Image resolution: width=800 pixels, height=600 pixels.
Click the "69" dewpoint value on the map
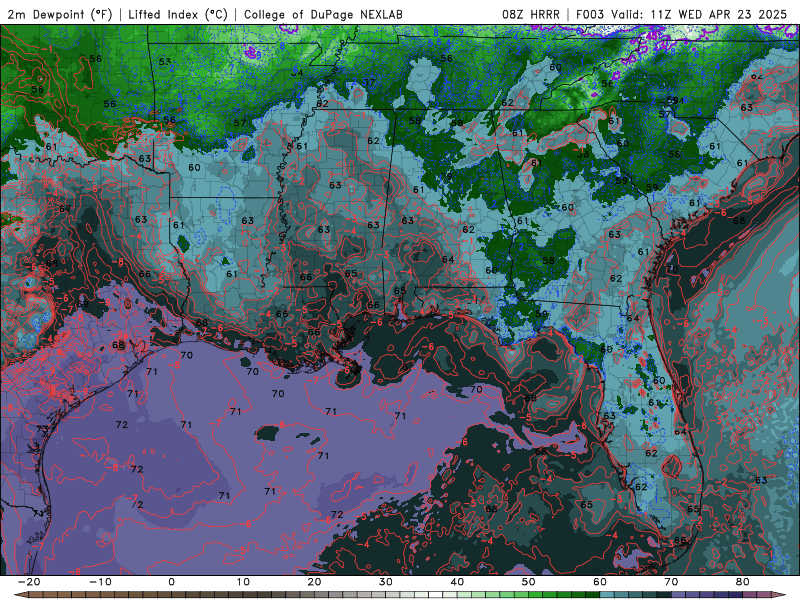pyautogui.click(x=82, y=304)
